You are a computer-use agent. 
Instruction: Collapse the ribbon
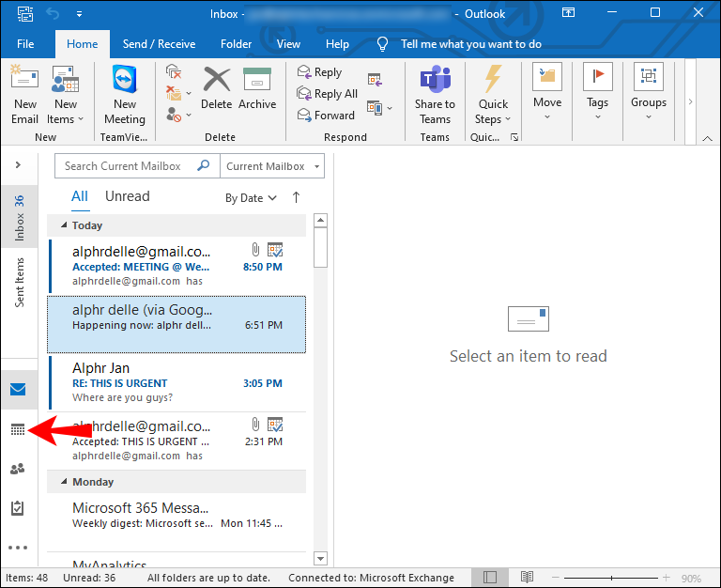pos(707,138)
